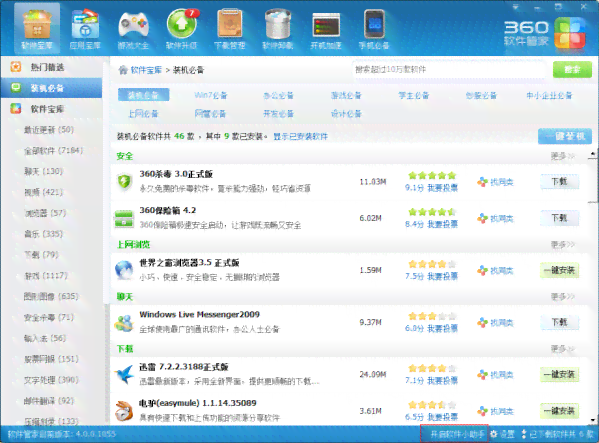
Task: Select the 上网必备 tab
Action: click(143, 114)
